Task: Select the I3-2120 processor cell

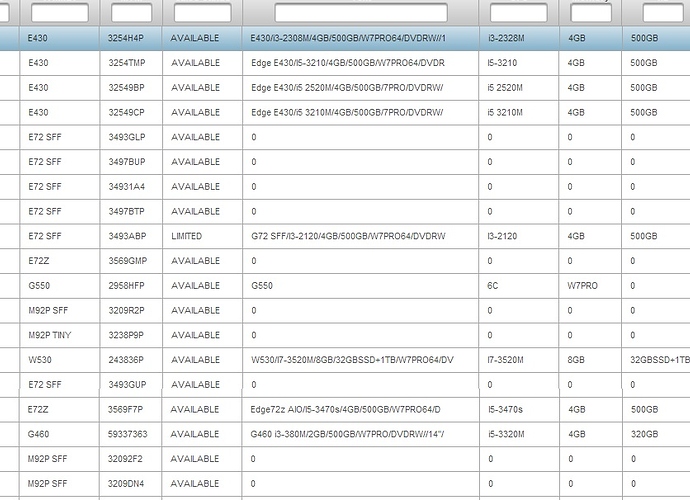Action: point(502,236)
